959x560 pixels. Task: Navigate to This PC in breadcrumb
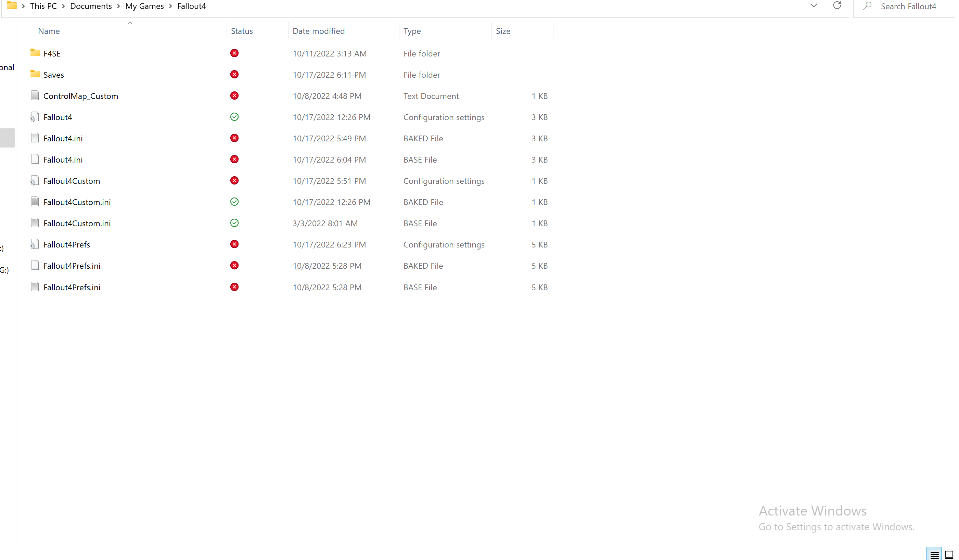43,6
